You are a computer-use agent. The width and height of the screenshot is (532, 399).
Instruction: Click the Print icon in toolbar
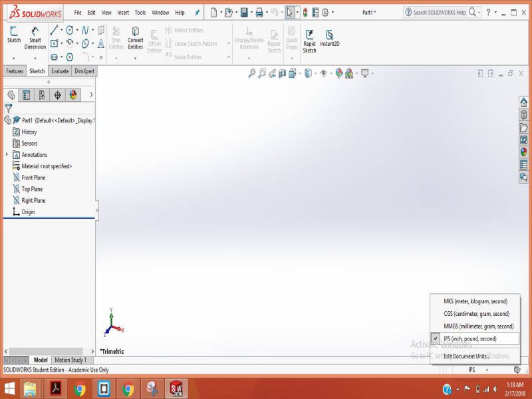259,13
